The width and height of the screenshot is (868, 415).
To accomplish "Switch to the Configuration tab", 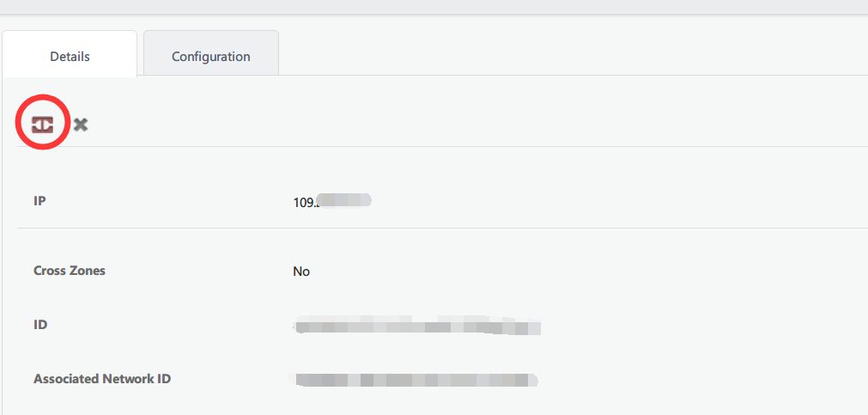I will pos(211,57).
